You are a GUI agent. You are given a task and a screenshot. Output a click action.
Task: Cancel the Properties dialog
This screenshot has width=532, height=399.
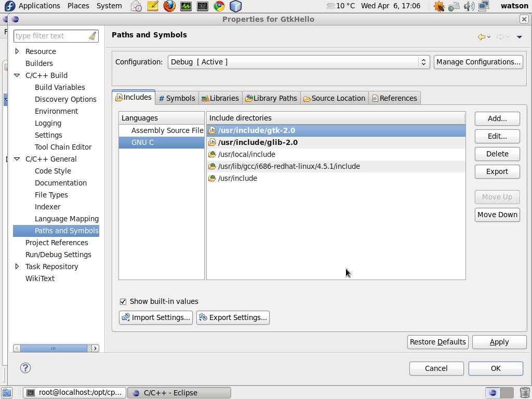click(x=436, y=368)
